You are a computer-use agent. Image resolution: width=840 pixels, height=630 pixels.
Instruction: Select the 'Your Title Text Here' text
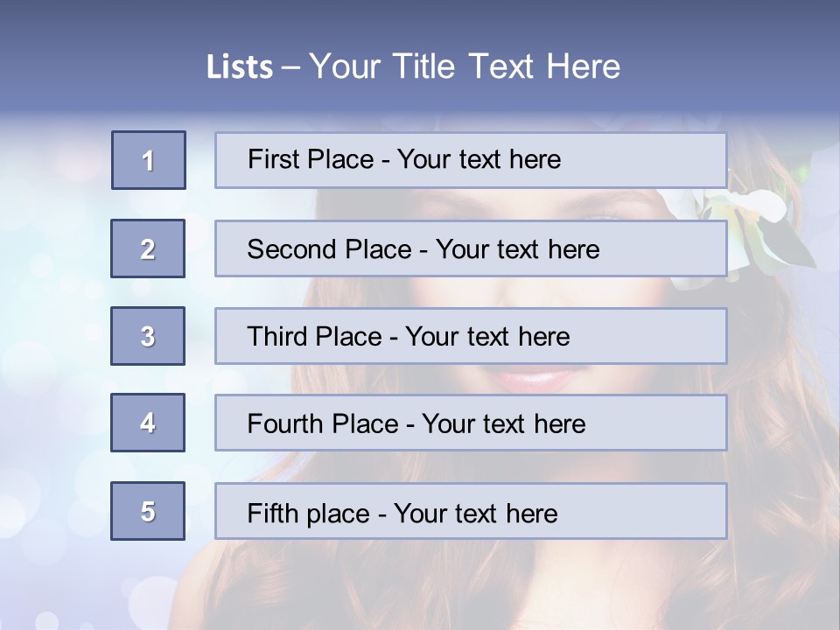tap(465, 66)
